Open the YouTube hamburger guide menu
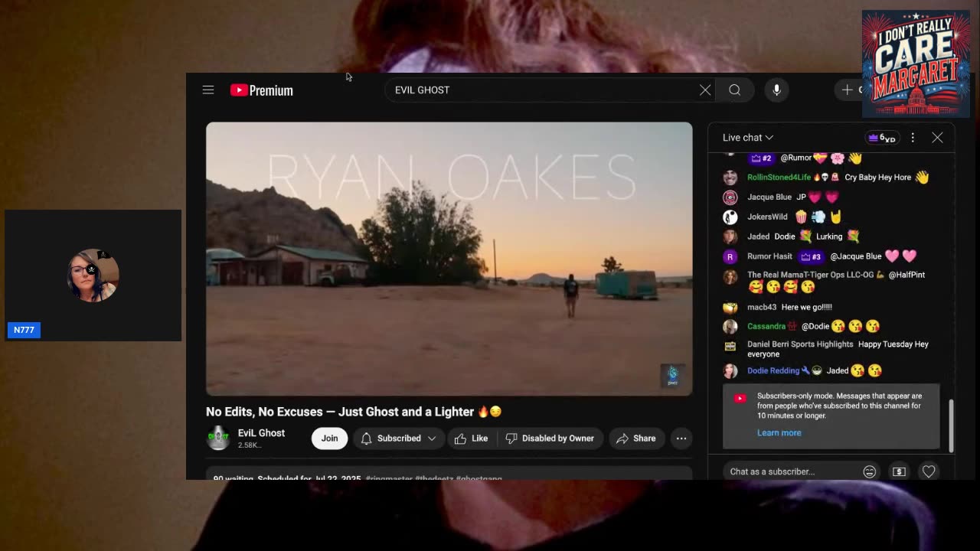The height and width of the screenshot is (551, 980). pos(208,90)
